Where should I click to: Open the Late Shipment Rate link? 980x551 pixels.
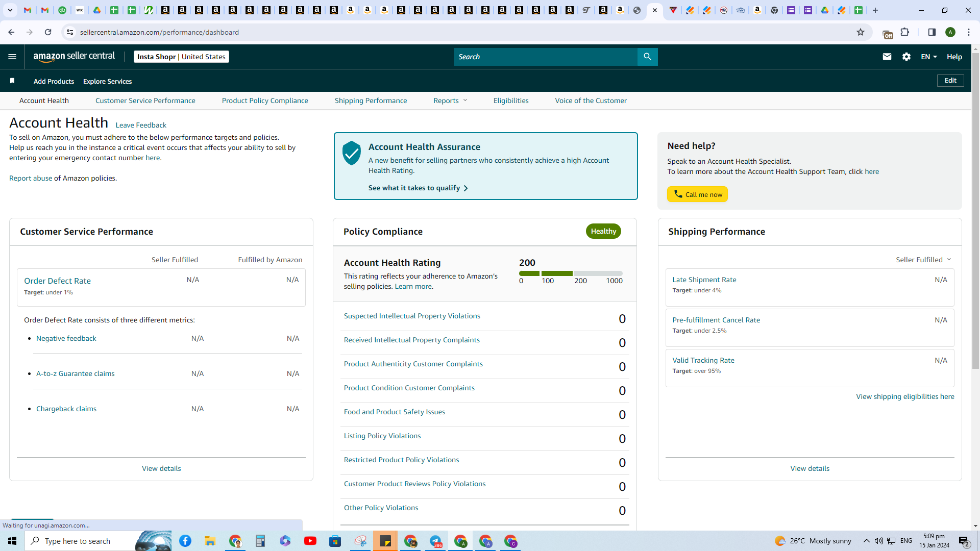tap(704, 280)
